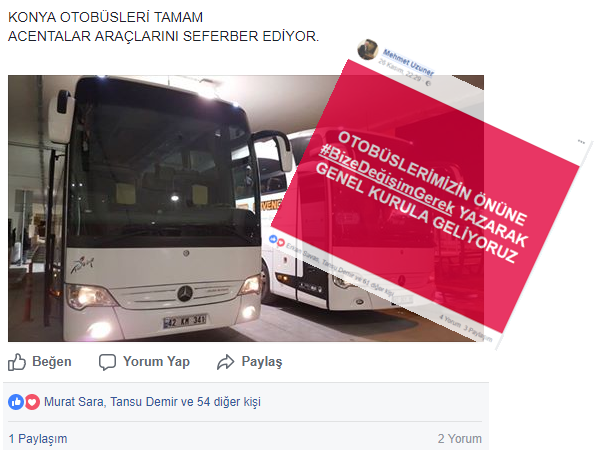The width and height of the screenshot is (594, 450).
Task: View the 1 Paylaşım shares list
Action: pyautogui.click(x=38, y=439)
